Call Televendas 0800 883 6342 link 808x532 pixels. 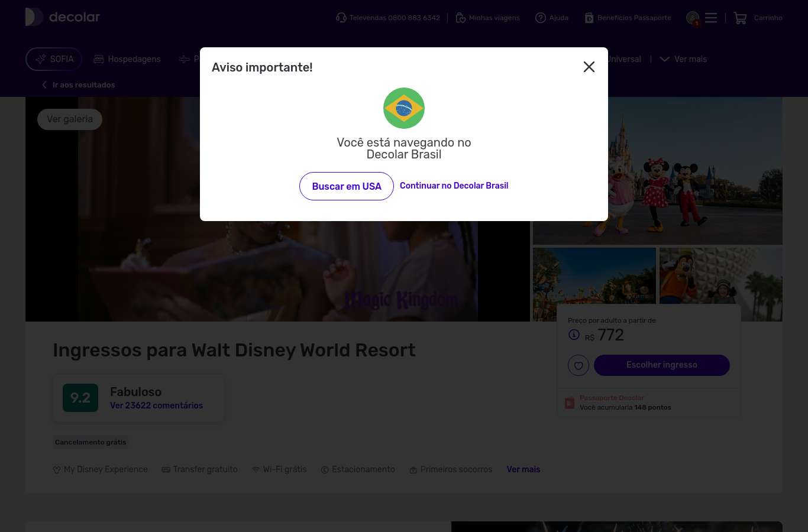tap(395, 18)
